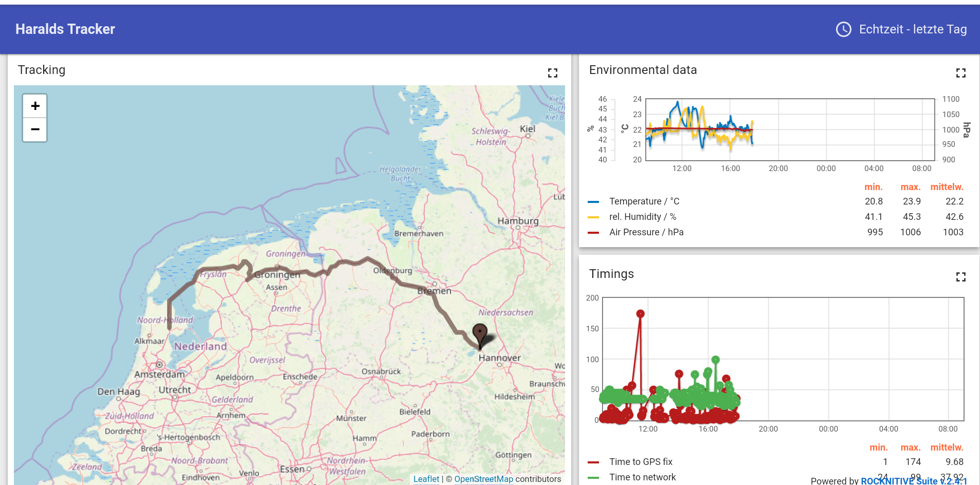This screenshot has height=485, width=980.
Task: Click the Environmental data heading
Action: [643, 70]
